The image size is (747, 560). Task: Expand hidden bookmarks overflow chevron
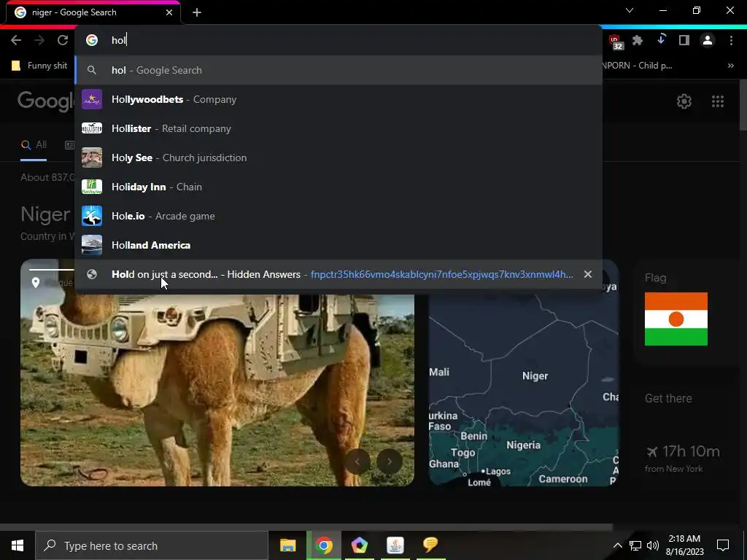pos(730,66)
